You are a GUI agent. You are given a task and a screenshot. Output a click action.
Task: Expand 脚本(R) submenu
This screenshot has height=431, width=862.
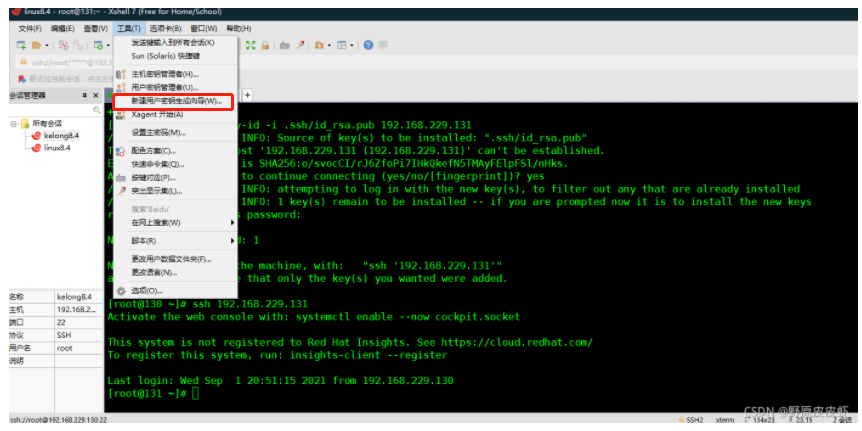pos(175,241)
